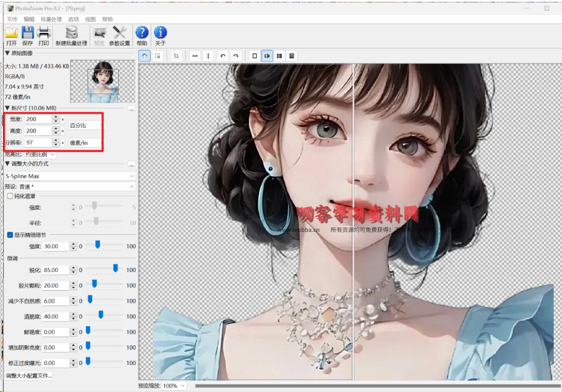Open the 批量处理 menu
562x392 pixels.
pos(51,19)
